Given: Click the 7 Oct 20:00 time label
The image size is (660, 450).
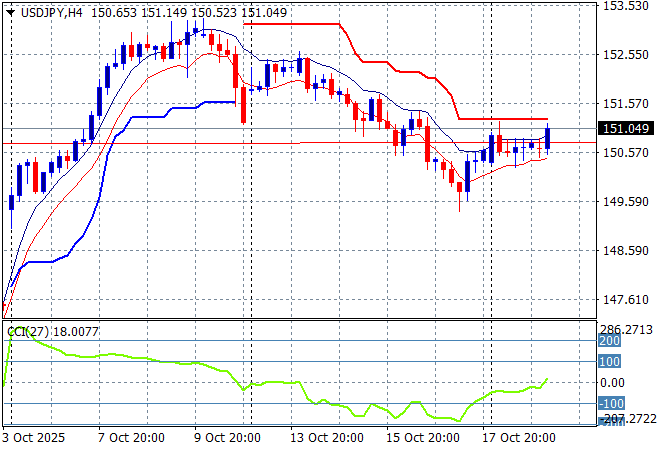Looking at the screenshot, I should [131, 438].
